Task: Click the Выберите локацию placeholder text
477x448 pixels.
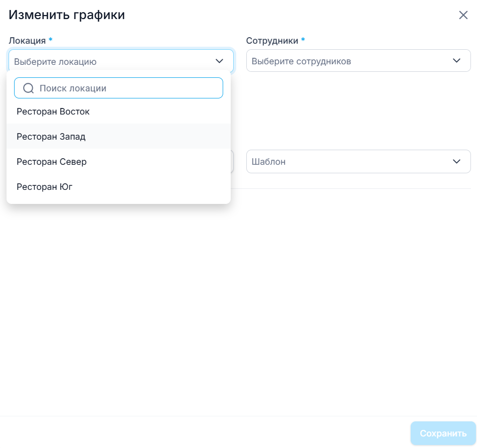Action: click(x=55, y=62)
